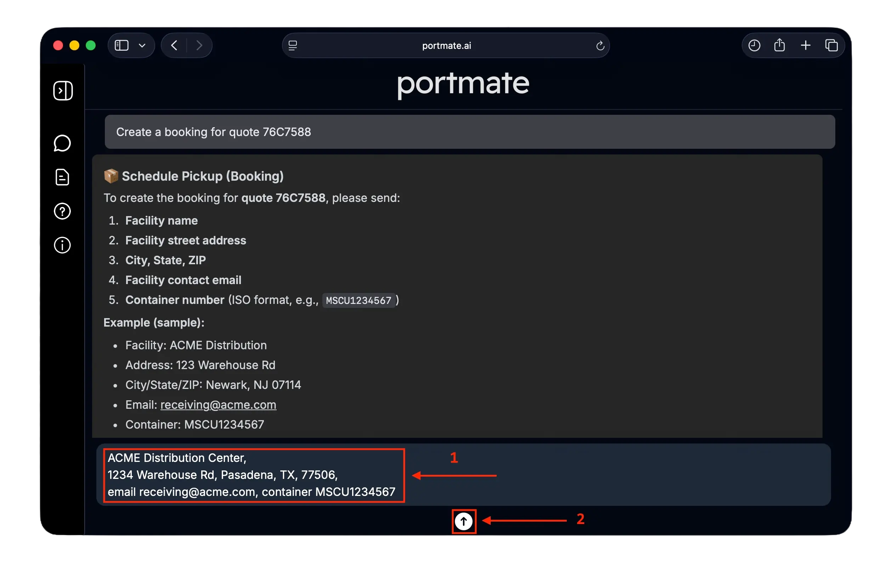Open Safari history clock icon

pos(755,45)
